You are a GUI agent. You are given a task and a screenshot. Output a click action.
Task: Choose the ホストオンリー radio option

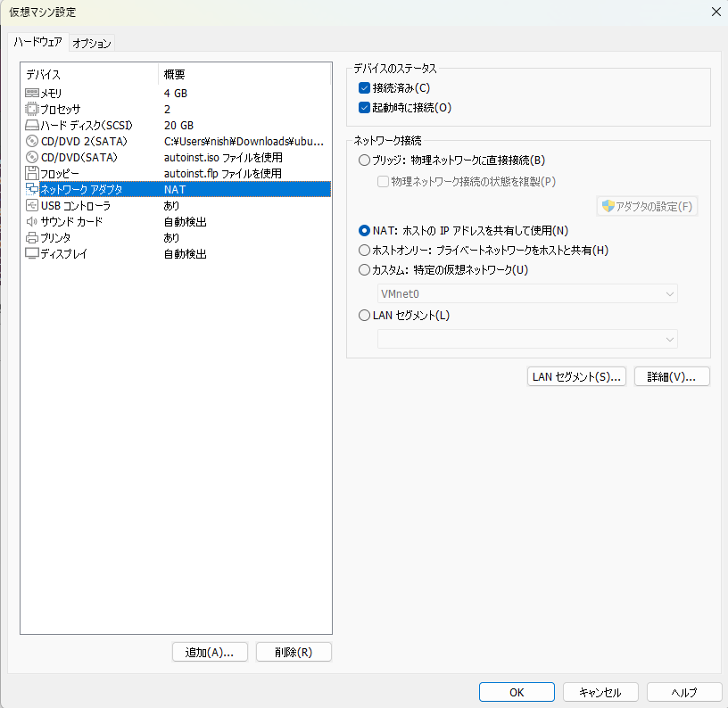pyautogui.click(x=365, y=250)
